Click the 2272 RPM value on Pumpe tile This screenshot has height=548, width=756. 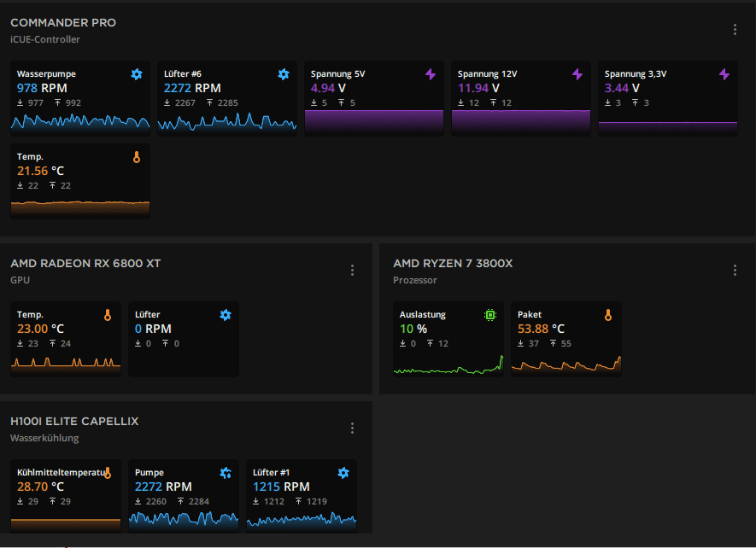[x=163, y=487]
